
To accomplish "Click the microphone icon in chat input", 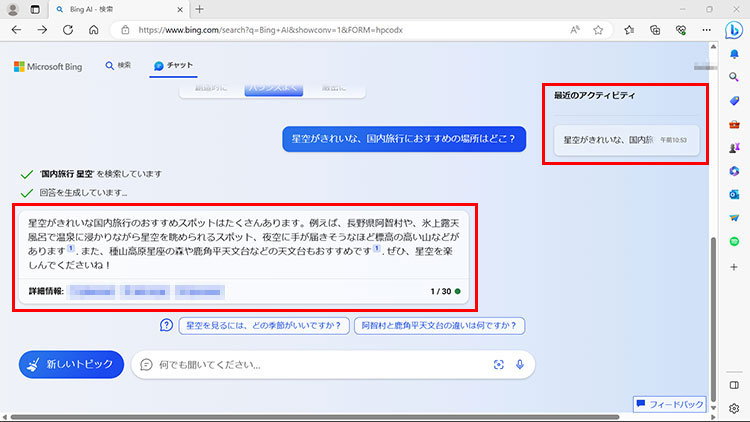I will (x=519, y=365).
